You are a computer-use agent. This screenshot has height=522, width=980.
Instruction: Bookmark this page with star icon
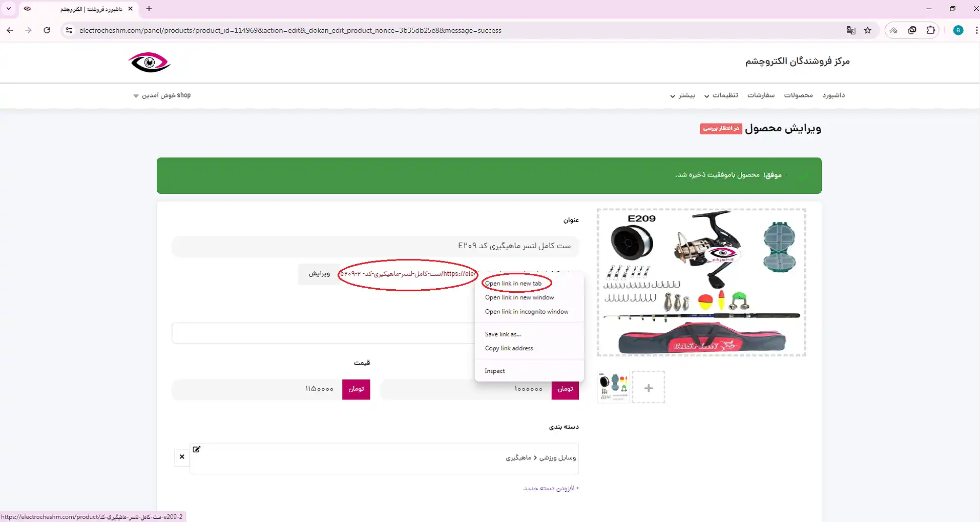(868, 30)
